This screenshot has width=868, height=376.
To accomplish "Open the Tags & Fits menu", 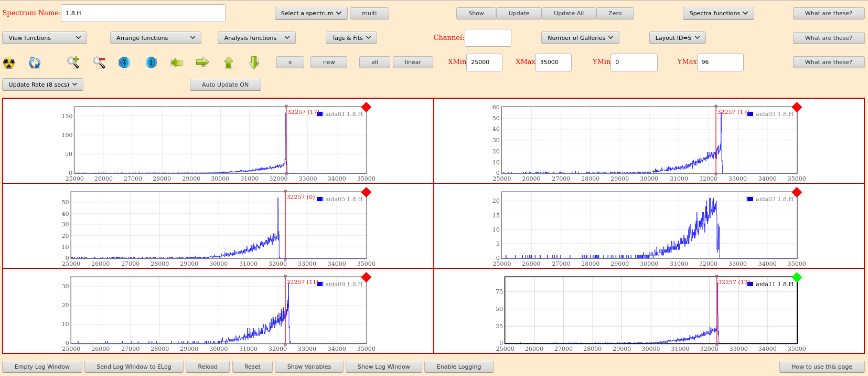I will (351, 38).
